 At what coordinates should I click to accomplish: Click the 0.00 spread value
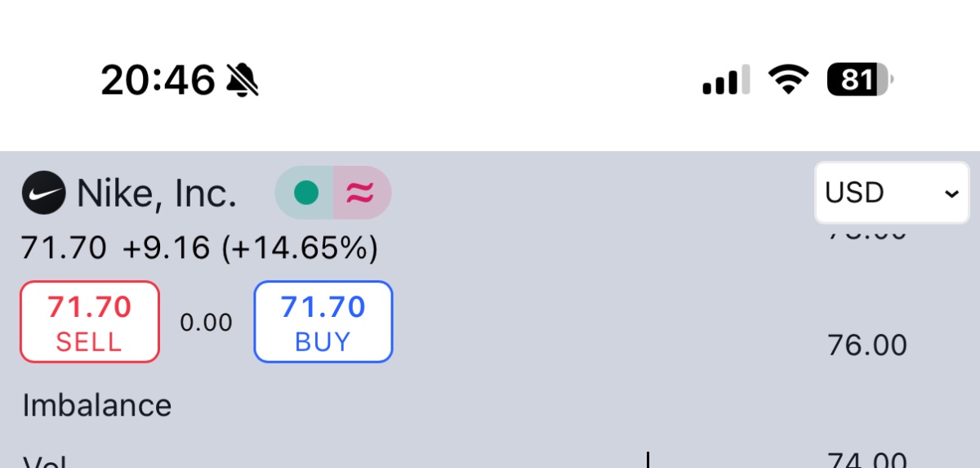(206, 323)
